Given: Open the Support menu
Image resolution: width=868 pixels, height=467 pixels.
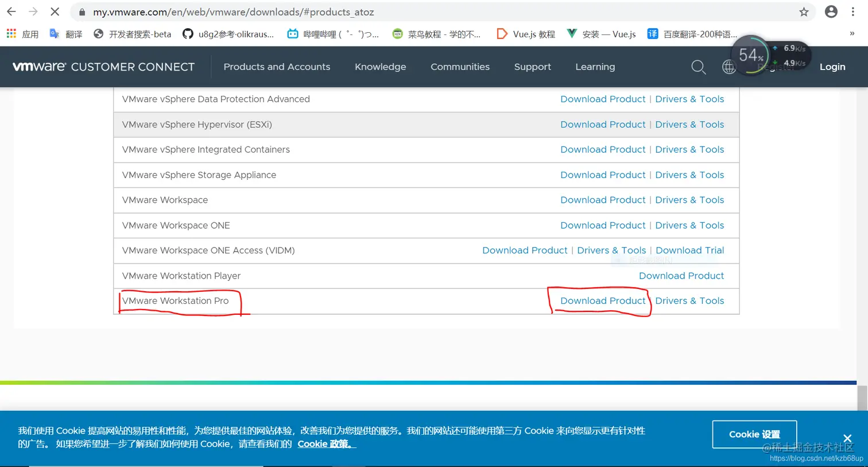Looking at the screenshot, I should coord(532,67).
